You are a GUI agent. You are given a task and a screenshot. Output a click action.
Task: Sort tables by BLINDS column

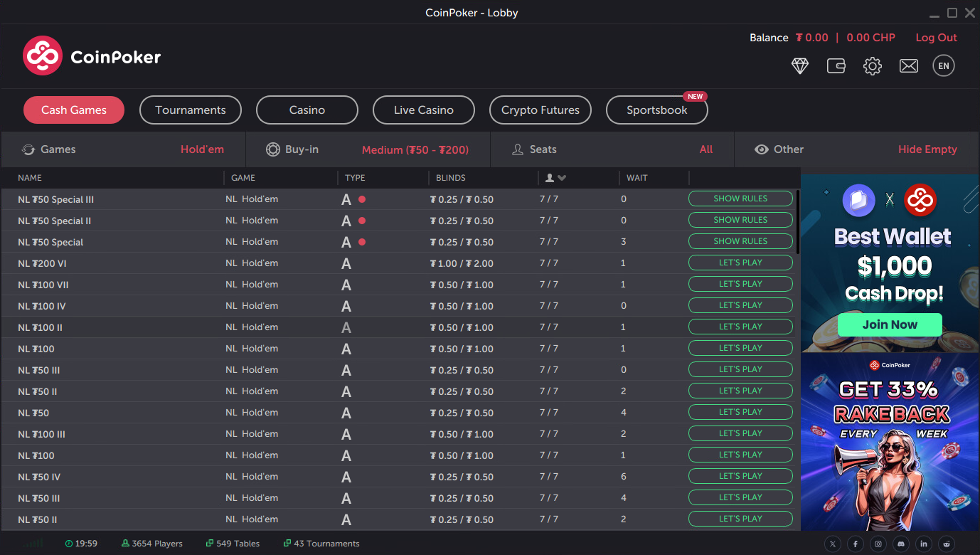click(x=451, y=178)
